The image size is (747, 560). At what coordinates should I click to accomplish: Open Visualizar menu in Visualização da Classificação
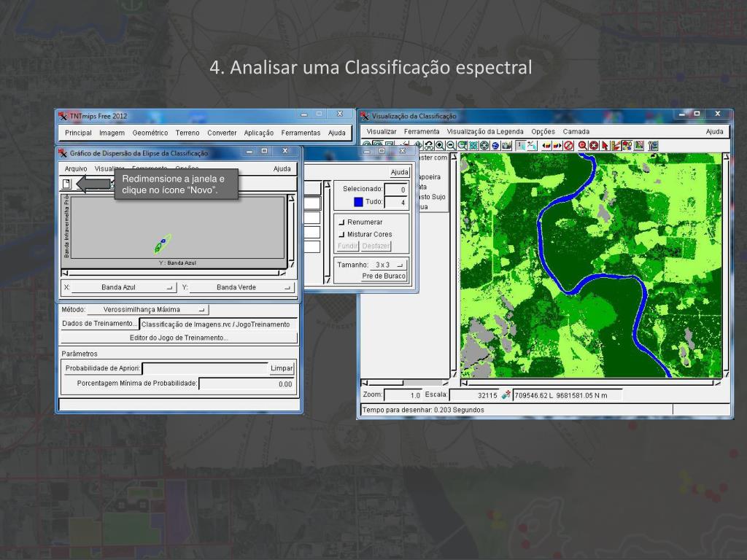pos(381,131)
